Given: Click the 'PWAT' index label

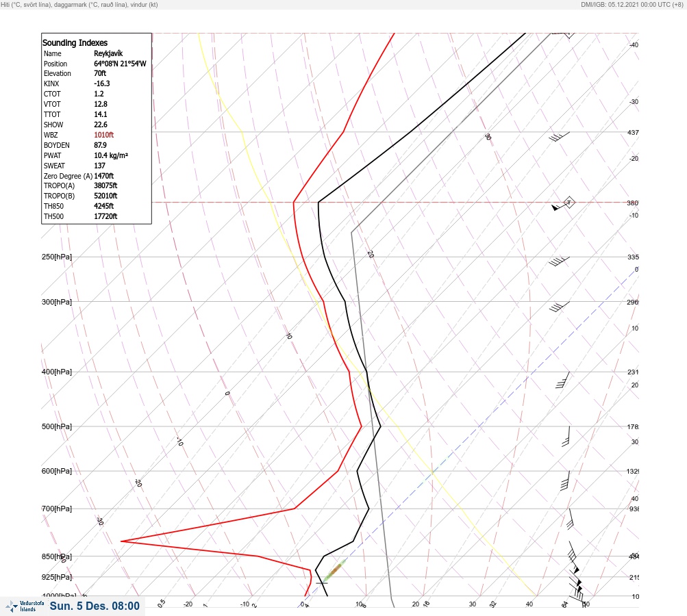Looking at the screenshot, I should pos(53,155).
